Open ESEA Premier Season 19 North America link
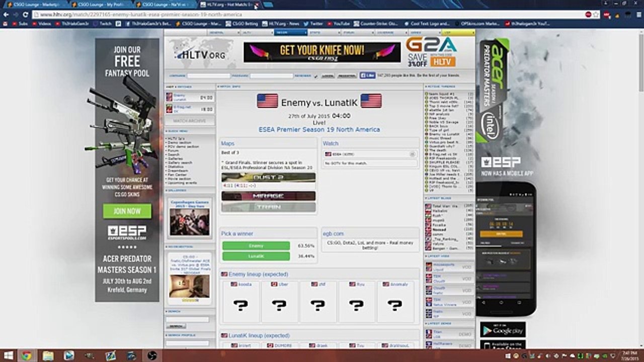644x362 pixels. click(319, 129)
